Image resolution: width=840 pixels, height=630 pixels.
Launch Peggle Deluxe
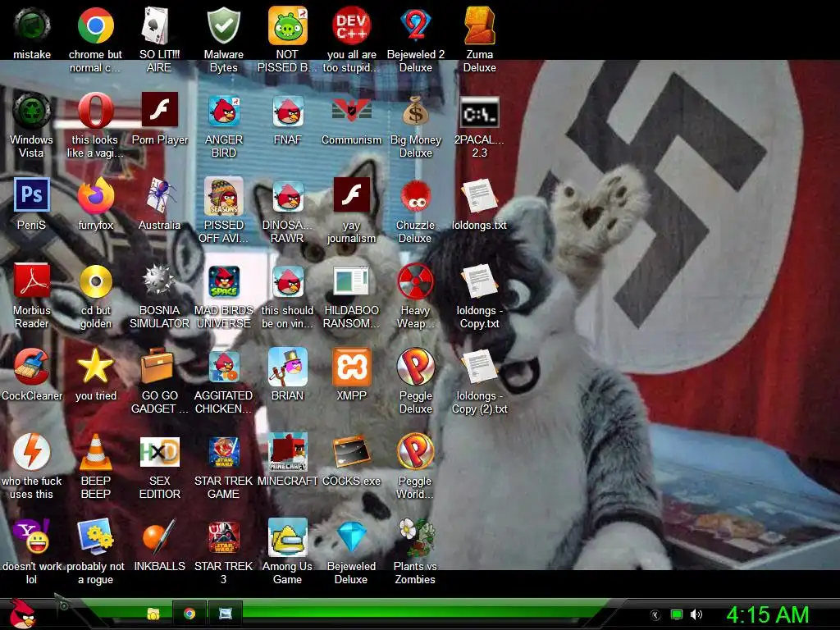[415, 367]
